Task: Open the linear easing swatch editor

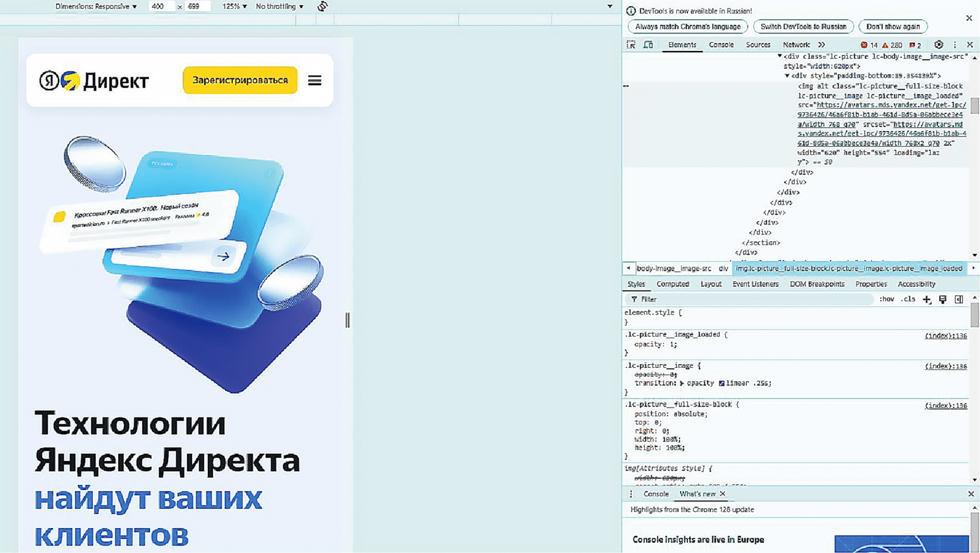Action: tap(722, 384)
